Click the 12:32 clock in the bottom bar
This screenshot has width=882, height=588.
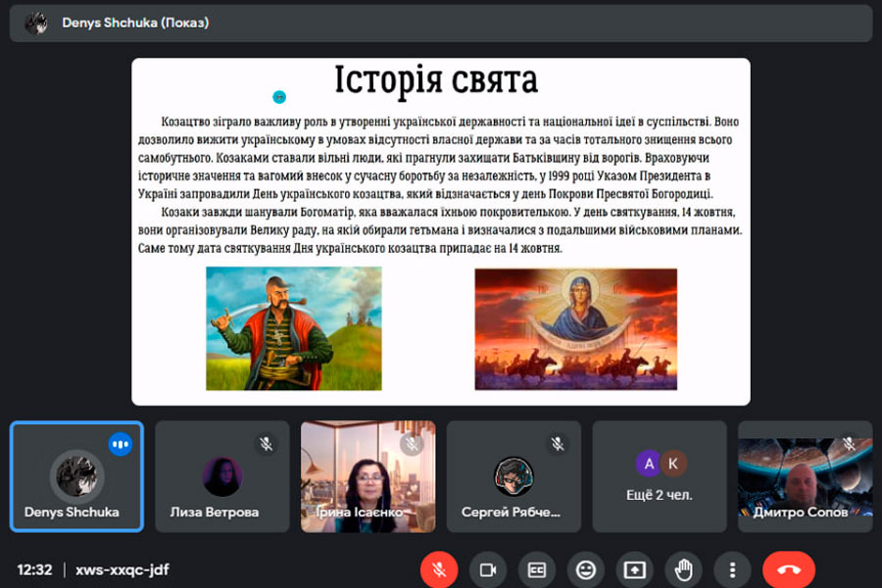click(x=34, y=570)
